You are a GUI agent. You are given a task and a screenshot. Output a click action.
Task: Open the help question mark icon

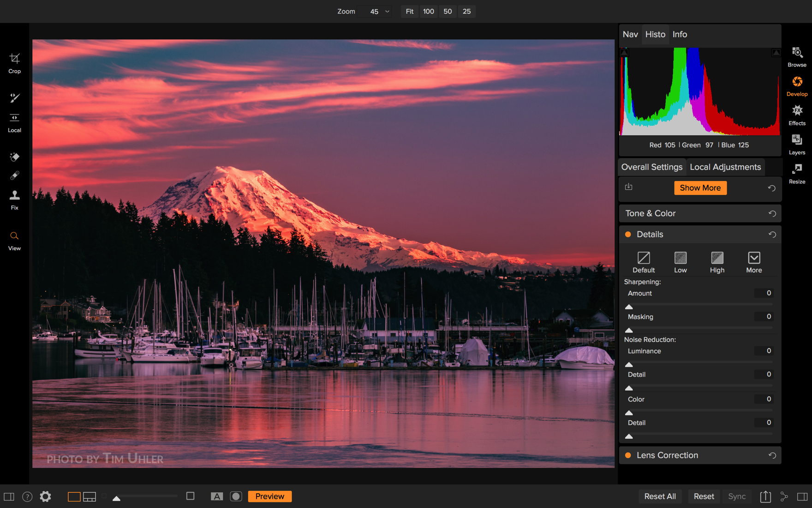coord(27,496)
